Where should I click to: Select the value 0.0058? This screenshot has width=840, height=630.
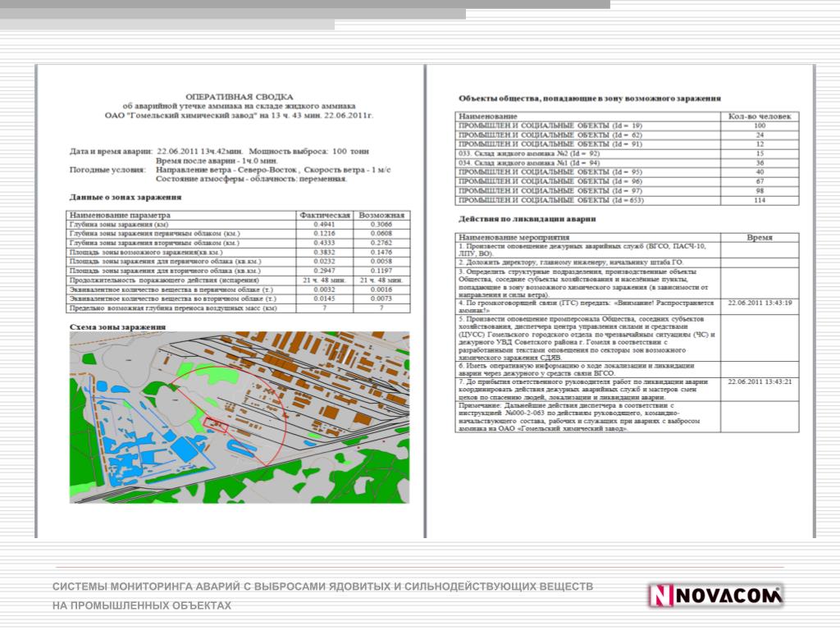pyautogui.click(x=381, y=262)
